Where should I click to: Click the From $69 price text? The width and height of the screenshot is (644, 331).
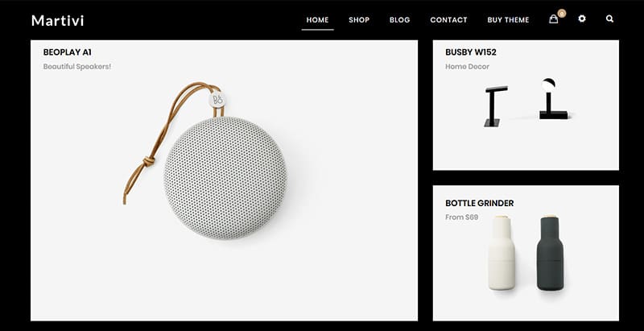461,217
